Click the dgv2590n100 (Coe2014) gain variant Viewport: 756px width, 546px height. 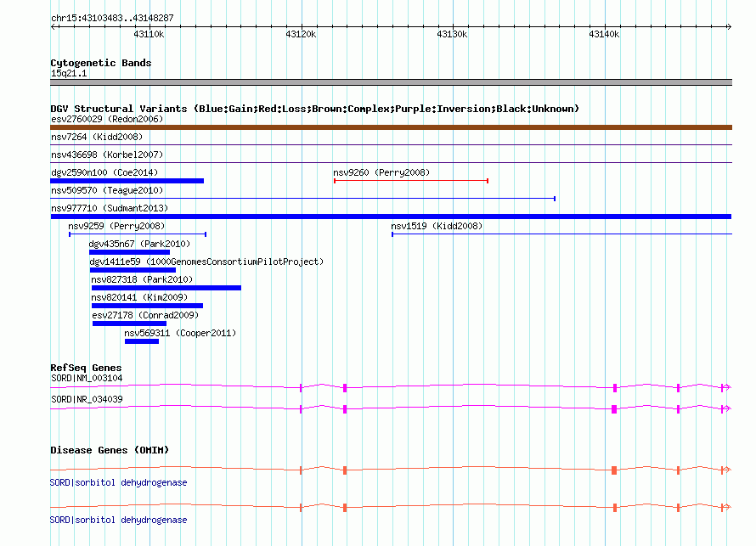(x=127, y=181)
